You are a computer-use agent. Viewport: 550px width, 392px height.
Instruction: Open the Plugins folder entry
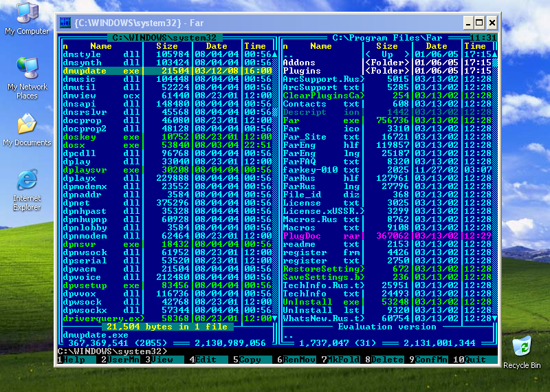coord(302,71)
